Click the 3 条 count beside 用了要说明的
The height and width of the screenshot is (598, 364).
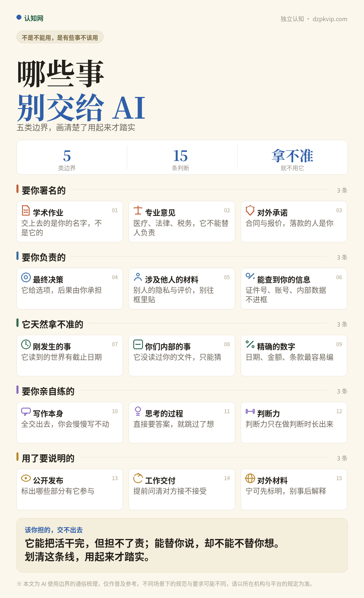pos(342,458)
